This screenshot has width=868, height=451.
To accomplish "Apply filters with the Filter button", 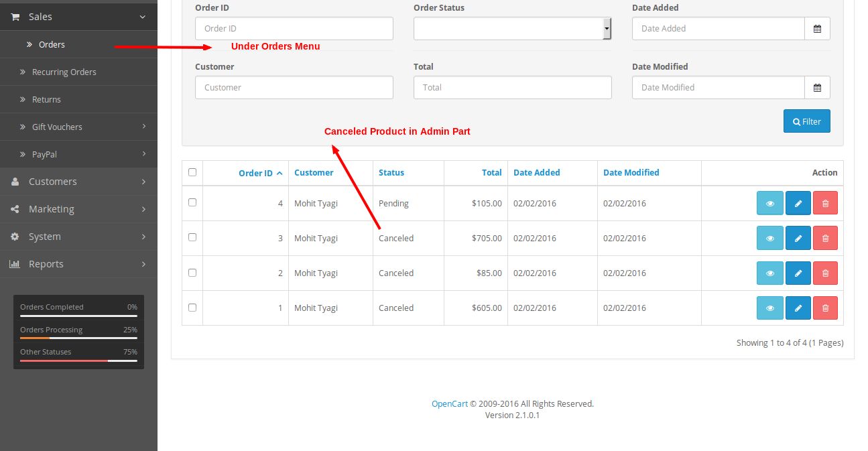I will 806,121.
